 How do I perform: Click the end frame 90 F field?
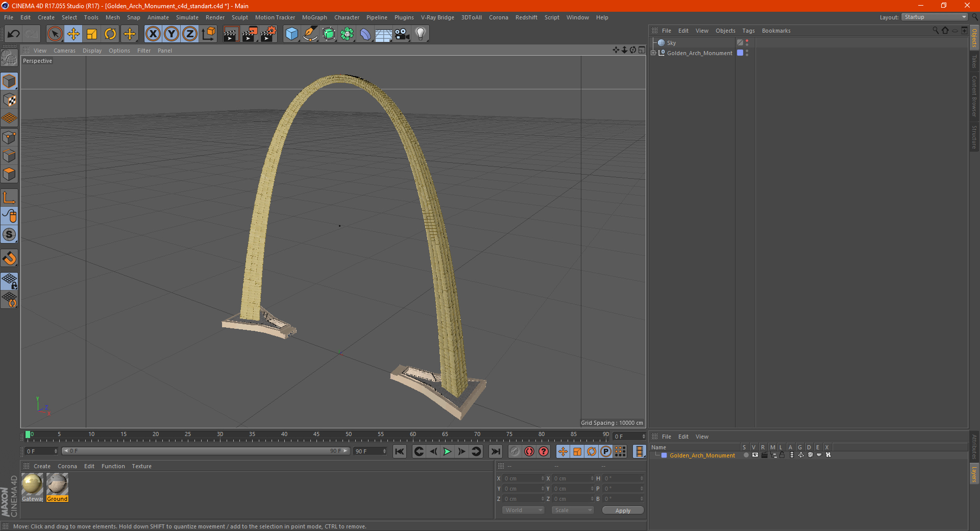(371, 451)
